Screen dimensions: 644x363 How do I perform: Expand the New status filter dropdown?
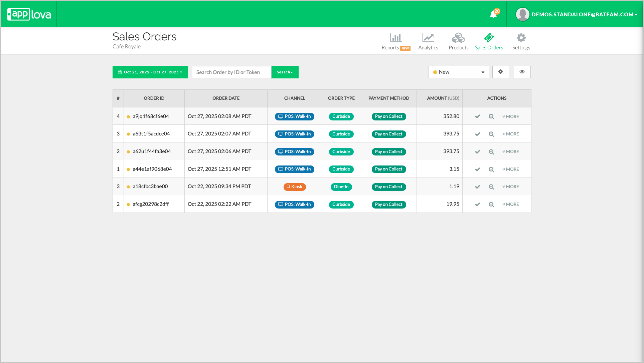(x=458, y=72)
